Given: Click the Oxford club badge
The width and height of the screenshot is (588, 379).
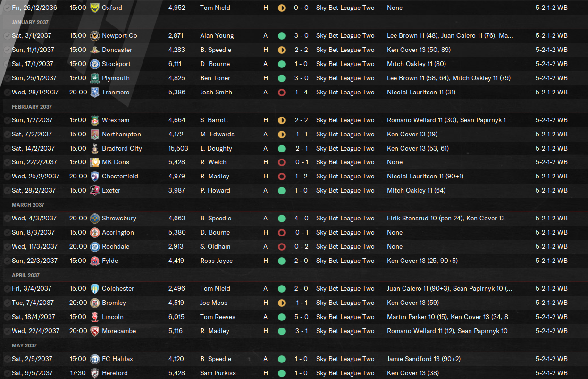Looking at the screenshot, I should [95, 8].
